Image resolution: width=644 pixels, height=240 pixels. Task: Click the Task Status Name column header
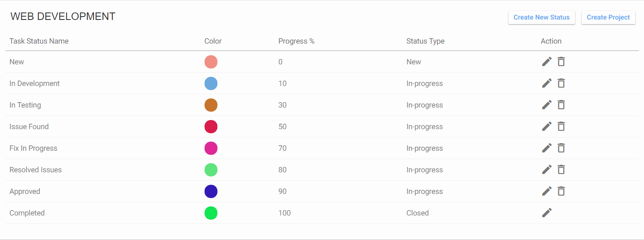[x=39, y=41]
